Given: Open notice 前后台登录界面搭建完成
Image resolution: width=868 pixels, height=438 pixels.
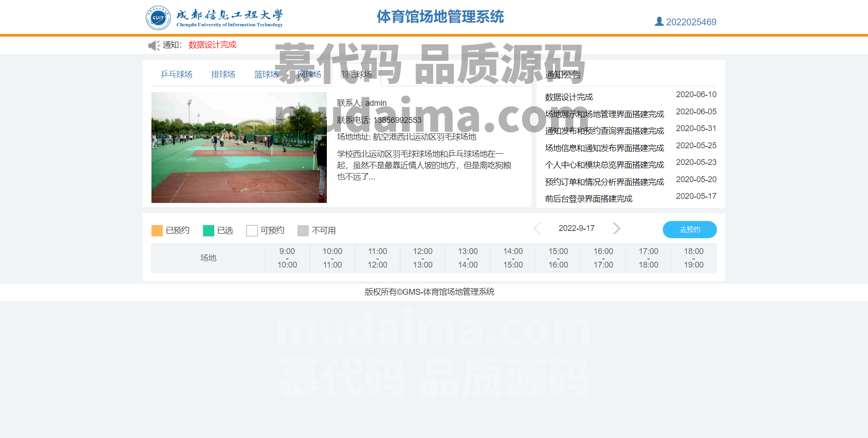Looking at the screenshot, I should click(x=589, y=199).
